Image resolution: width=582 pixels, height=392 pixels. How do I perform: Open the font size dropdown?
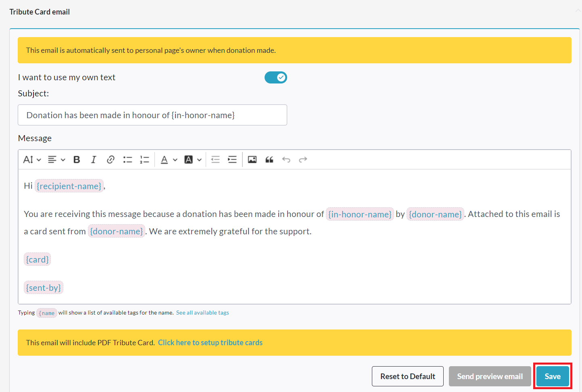[x=32, y=160]
